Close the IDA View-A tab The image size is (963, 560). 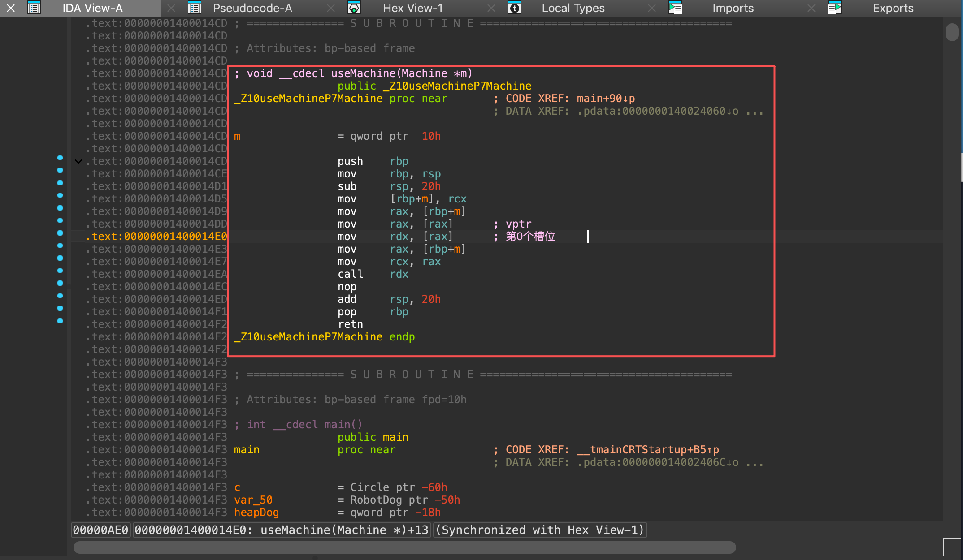coord(11,8)
